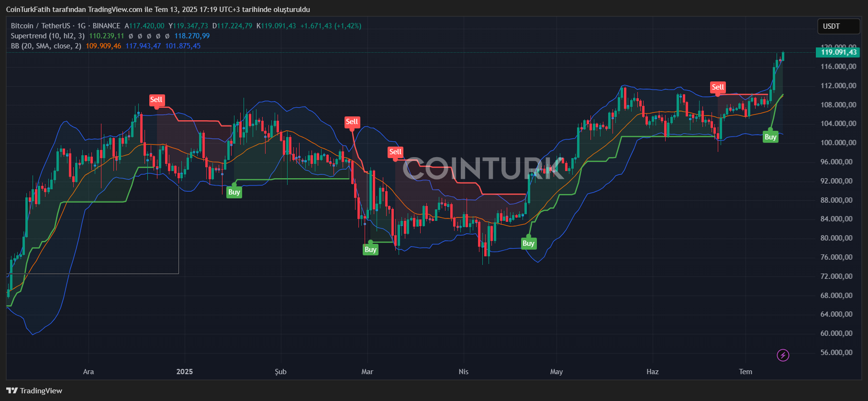
Task: Click the open price A117.420,00
Action: [145, 26]
